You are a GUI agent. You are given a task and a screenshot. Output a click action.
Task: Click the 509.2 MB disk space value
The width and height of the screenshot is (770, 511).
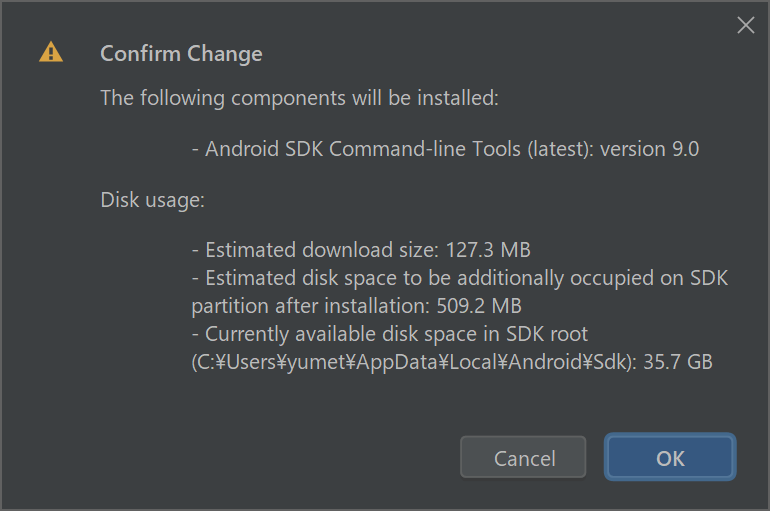pos(479,306)
